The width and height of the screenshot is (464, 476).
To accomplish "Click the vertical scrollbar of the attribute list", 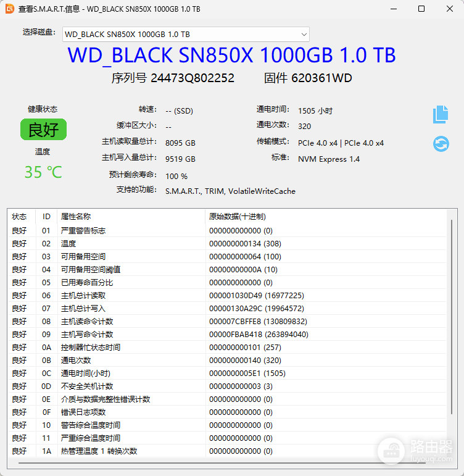I will point(452,317).
